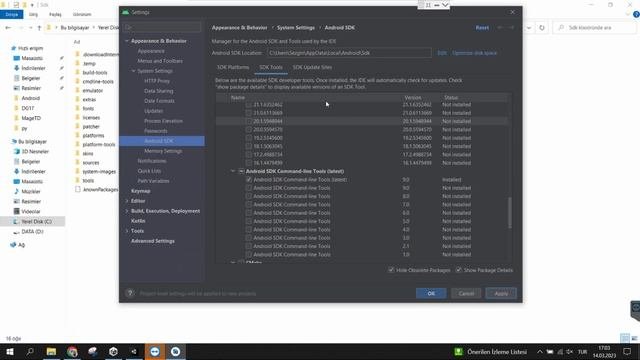Click Optimize disk space link
Image resolution: width=640 pixels, height=360 pixels.
[474, 53]
